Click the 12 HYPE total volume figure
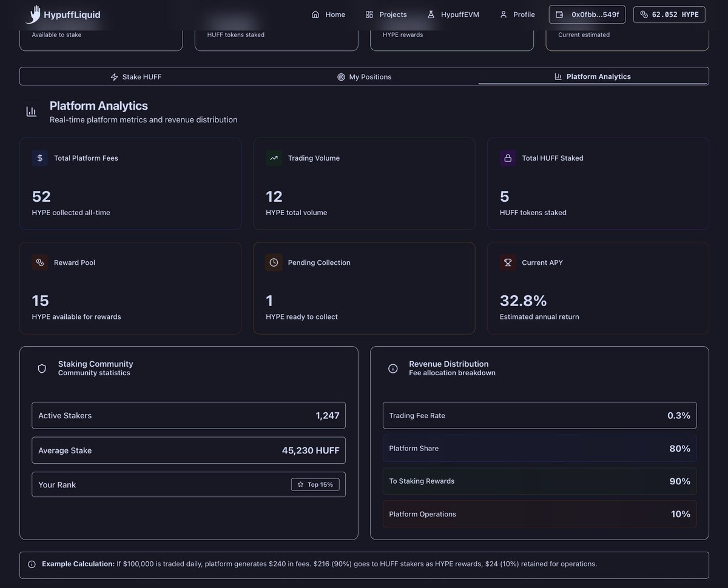Screen dimensions: 728x588 tap(274, 196)
